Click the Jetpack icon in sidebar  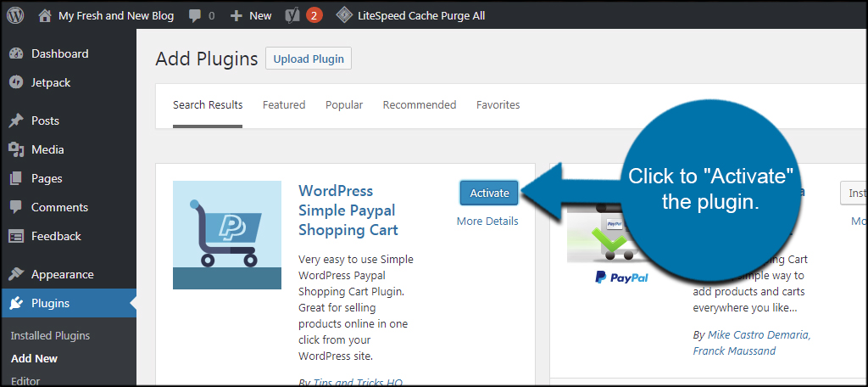click(16, 82)
